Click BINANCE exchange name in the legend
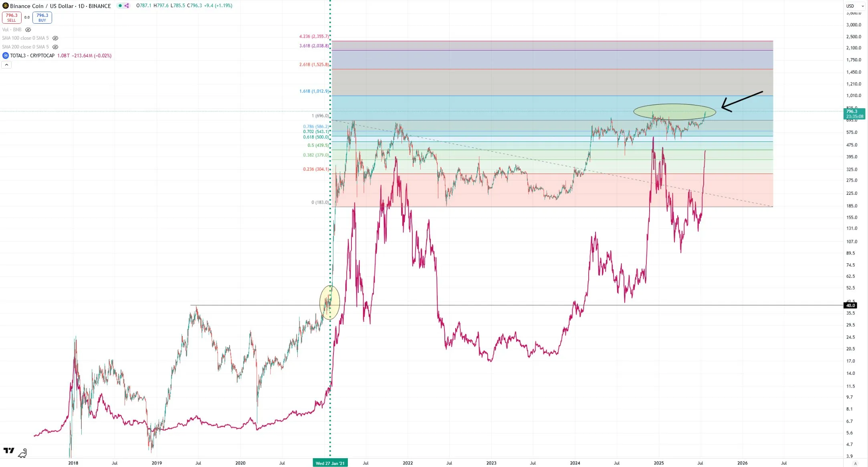This screenshot has height=467, width=868. point(100,6)
